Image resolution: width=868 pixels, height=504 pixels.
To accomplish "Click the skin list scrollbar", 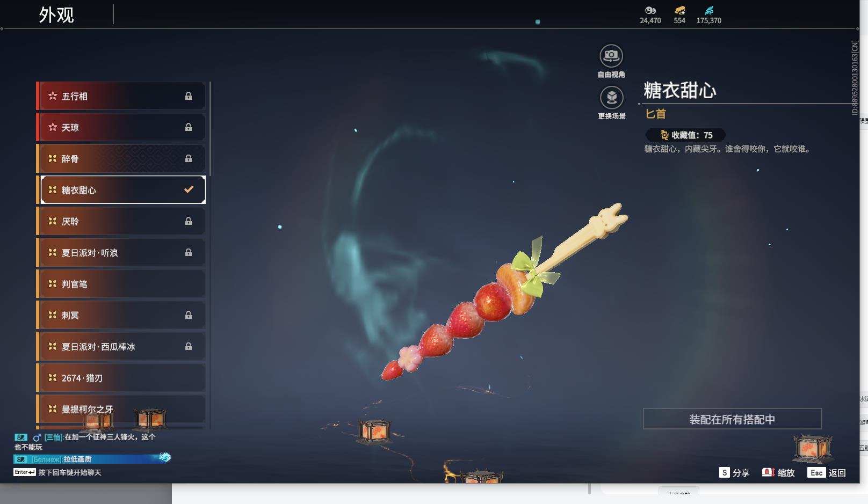I will pos(210,129).
